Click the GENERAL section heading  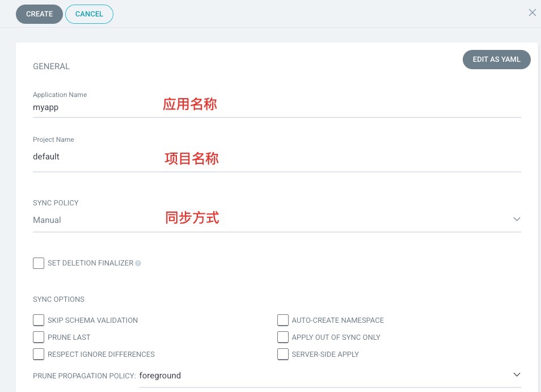(51, 66)
